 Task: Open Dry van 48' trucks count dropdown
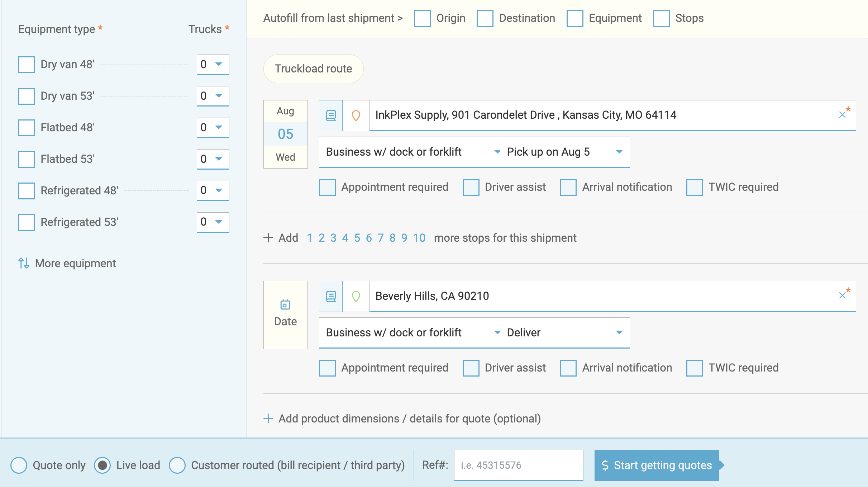pos(213,65)
